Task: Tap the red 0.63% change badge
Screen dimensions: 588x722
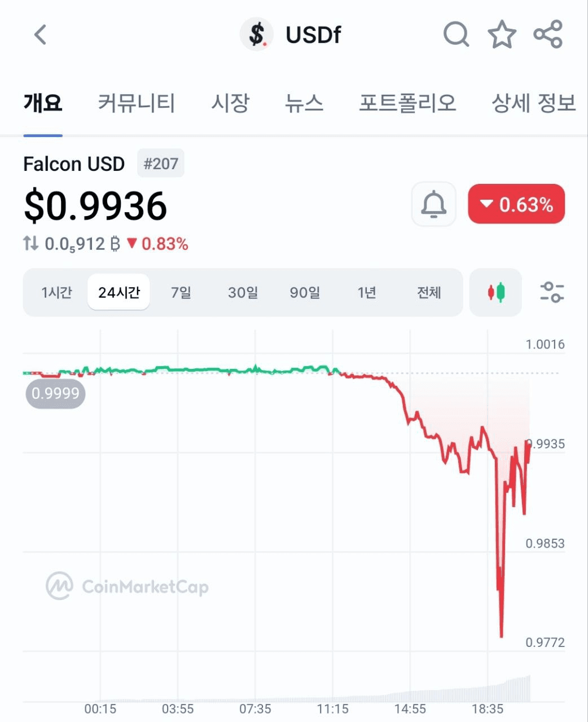Action: [516, 204]
